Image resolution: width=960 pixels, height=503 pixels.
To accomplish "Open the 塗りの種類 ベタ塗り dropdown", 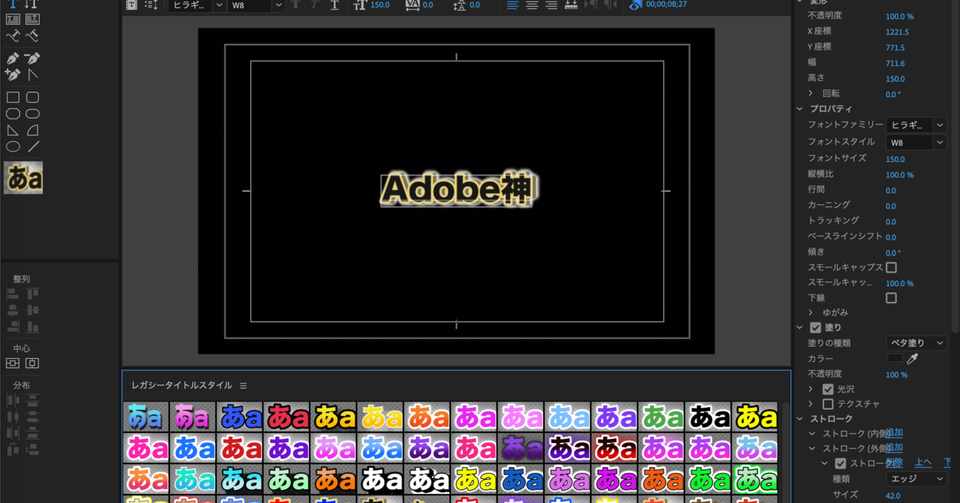I will pyautogui.click(x=917, y=343).
